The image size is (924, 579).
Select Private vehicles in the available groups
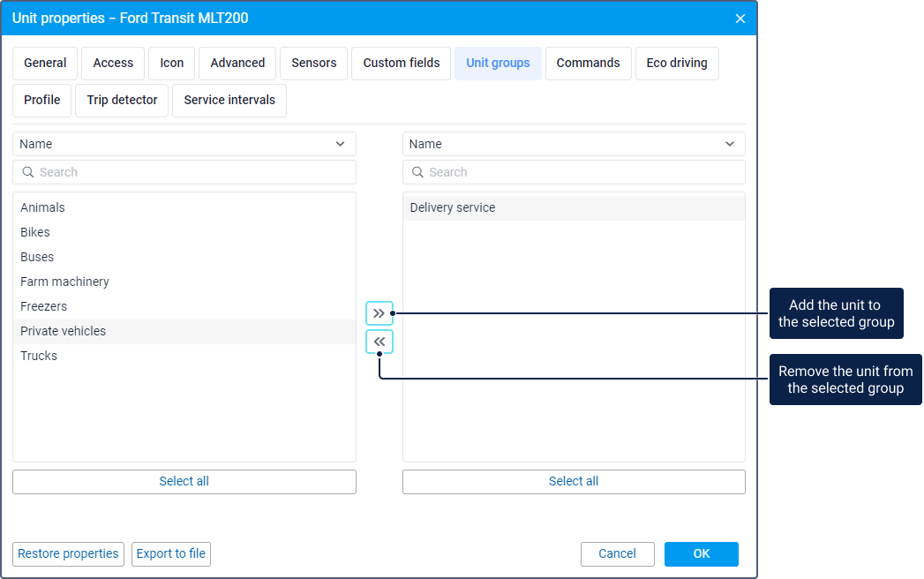64,331
